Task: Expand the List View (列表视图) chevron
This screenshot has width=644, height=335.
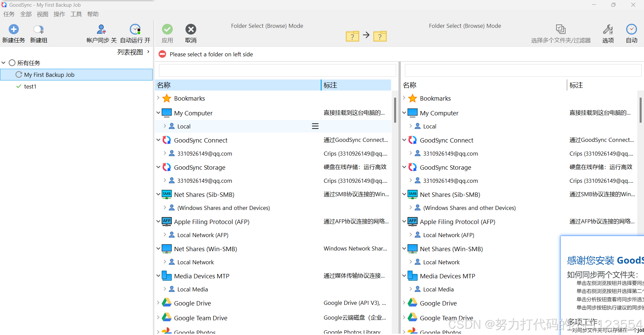Action: 148,52
